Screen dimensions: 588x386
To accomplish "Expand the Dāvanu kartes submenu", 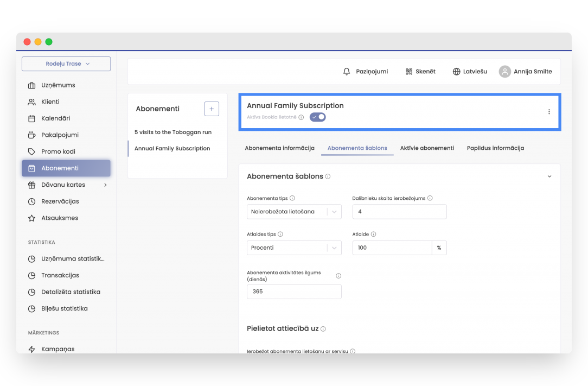I will (x=105, y=185).
